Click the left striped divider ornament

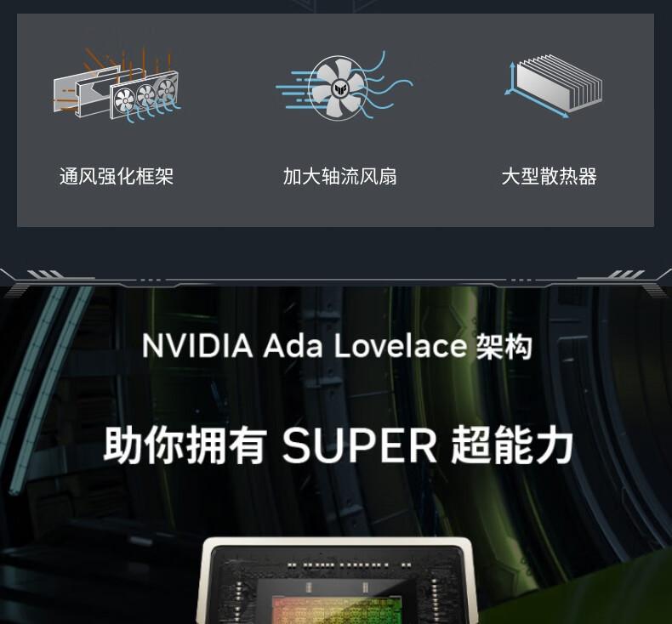point(45,274)
